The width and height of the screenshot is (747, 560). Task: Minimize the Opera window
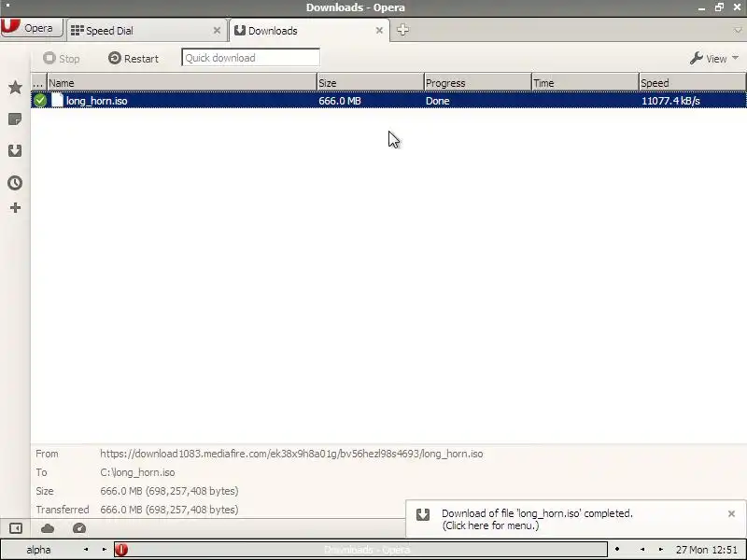click(702, 7)
